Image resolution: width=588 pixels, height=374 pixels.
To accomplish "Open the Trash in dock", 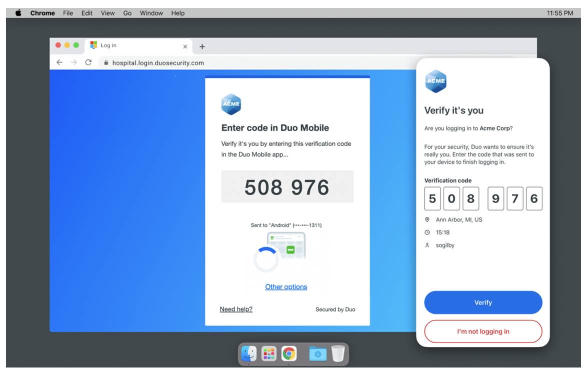I will [338, 353].
